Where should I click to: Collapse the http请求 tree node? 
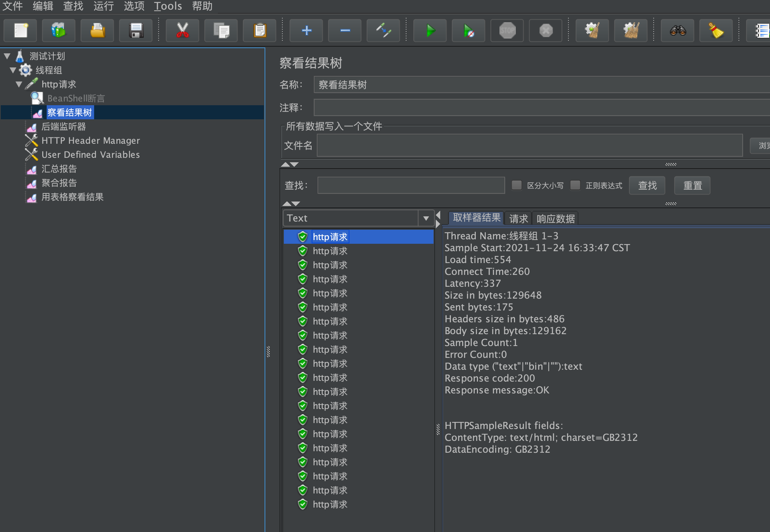coord(19,84)
